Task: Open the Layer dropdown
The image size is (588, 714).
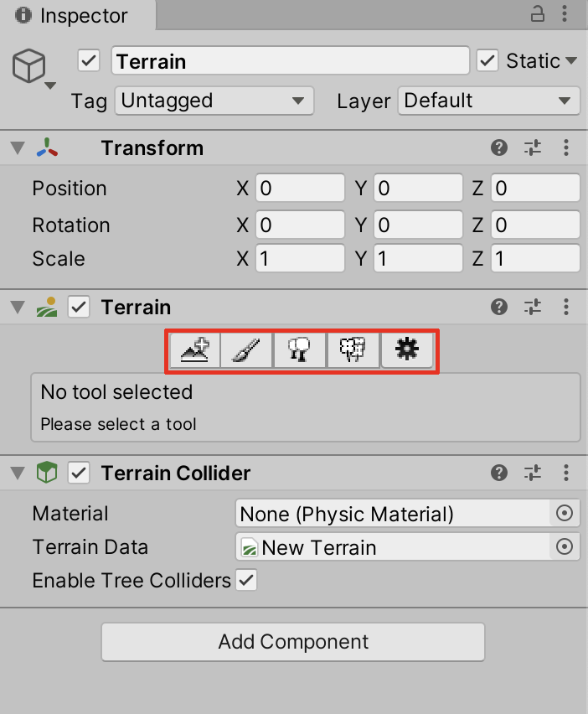Action: (488, 101)
